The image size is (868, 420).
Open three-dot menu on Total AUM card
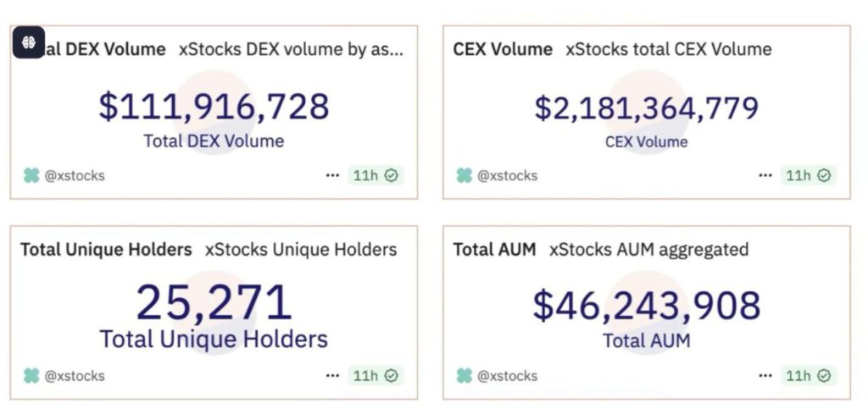pyautogui.click(x=765, y=375)
